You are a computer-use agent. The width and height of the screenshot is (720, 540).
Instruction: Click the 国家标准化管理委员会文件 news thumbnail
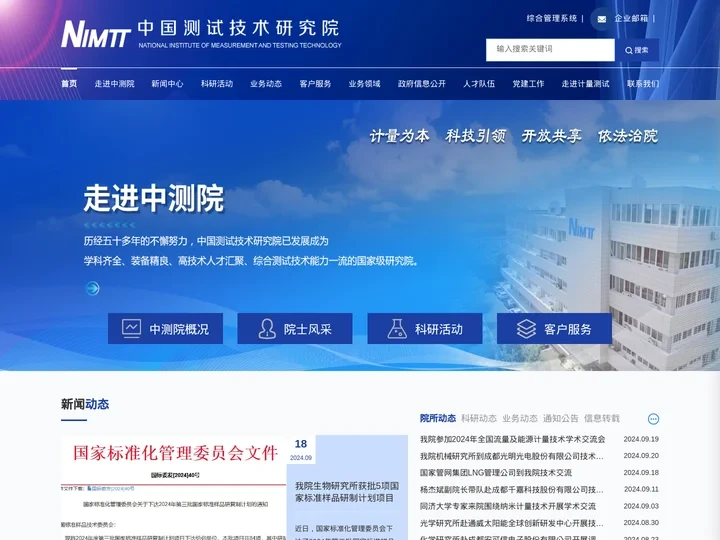click(174, 488)
